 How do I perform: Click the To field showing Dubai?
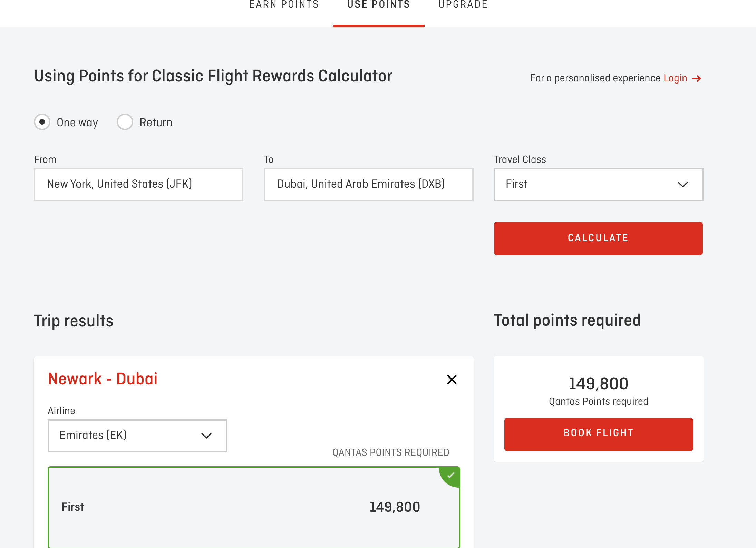[x=368, y=185]
